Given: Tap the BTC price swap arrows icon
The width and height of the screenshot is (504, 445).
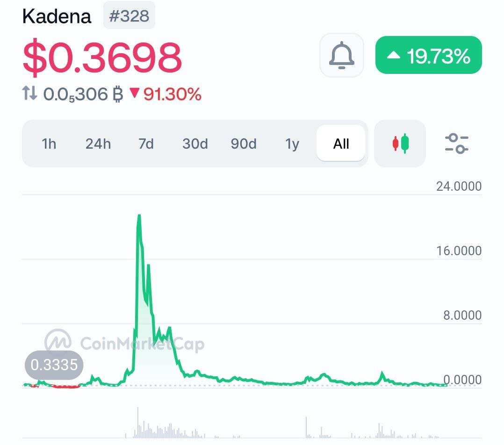Looking at the screenshot, I should tap(30, 93).
